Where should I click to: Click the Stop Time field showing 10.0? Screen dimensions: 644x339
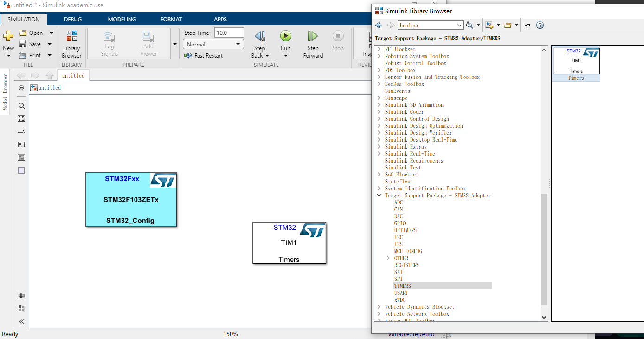pos(228,33)
